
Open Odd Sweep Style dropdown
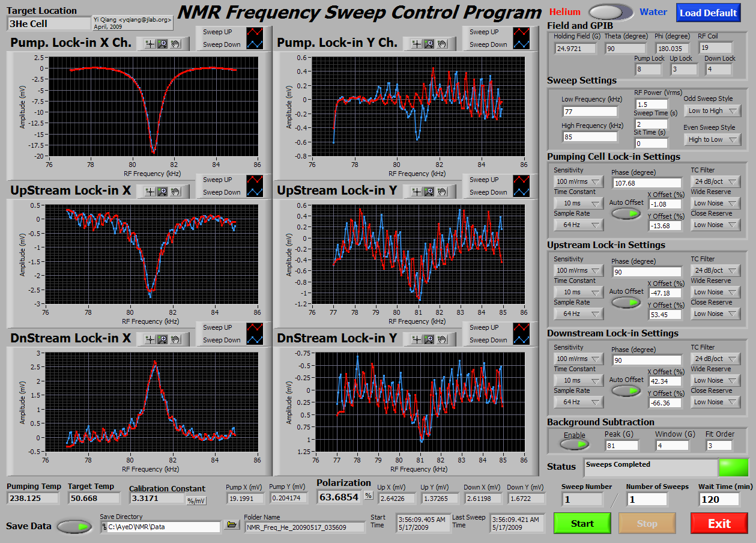point(714,111)
